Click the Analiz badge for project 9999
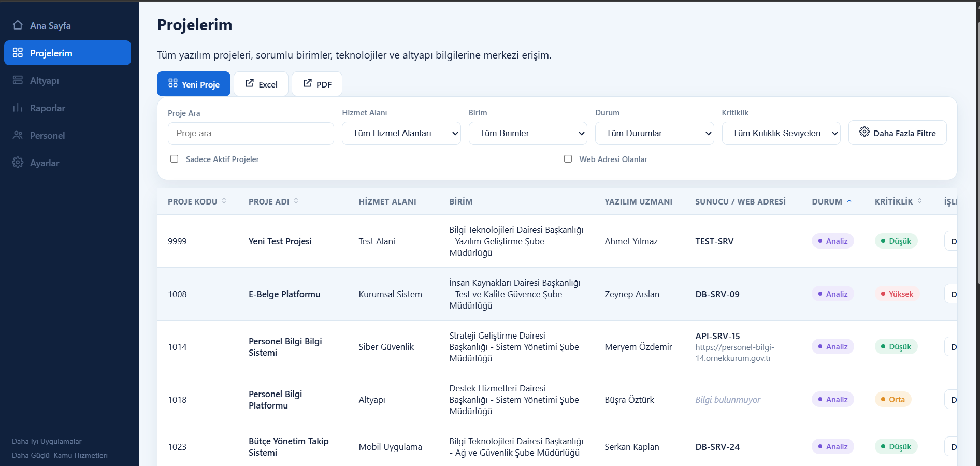The height and width of the screenshot is (466, 980). pos(833,241)
